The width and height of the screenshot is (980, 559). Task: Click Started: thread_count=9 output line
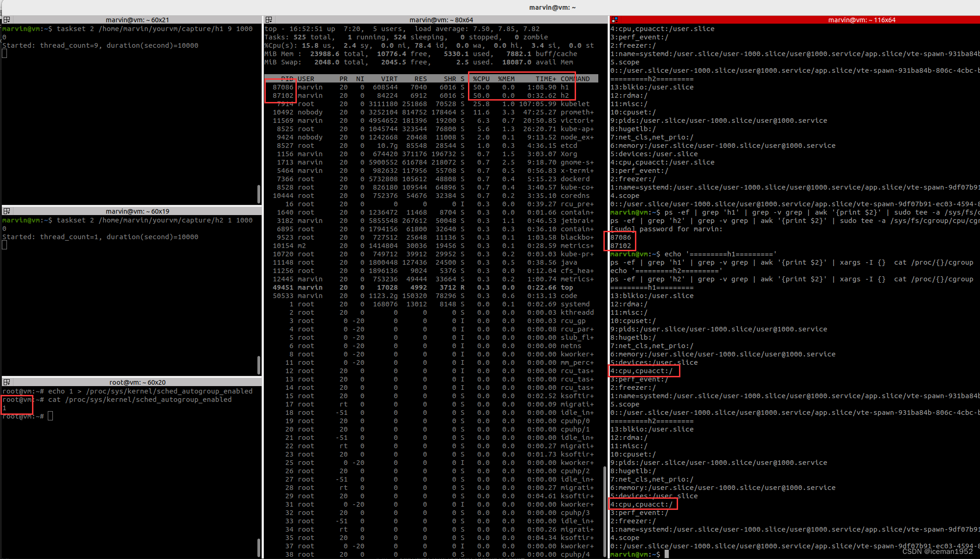click(100, 45)
